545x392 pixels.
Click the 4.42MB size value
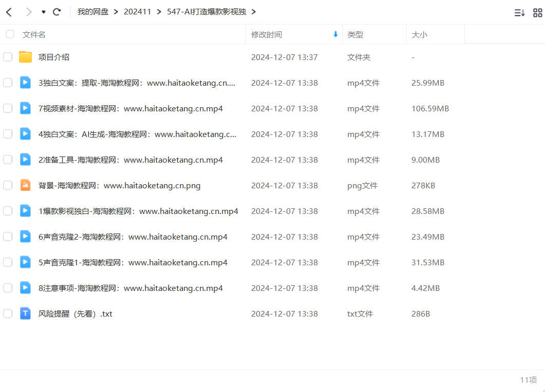click(x=425, y=288)
